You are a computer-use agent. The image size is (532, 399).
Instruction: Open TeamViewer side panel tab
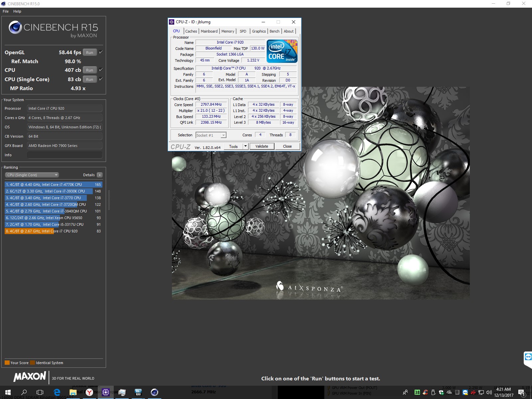[x=528, y=359]
